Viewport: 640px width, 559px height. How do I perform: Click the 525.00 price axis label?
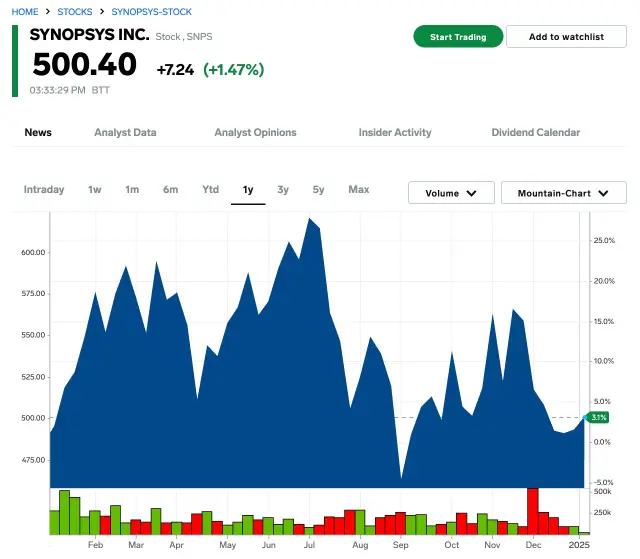(x=33, y=377)
